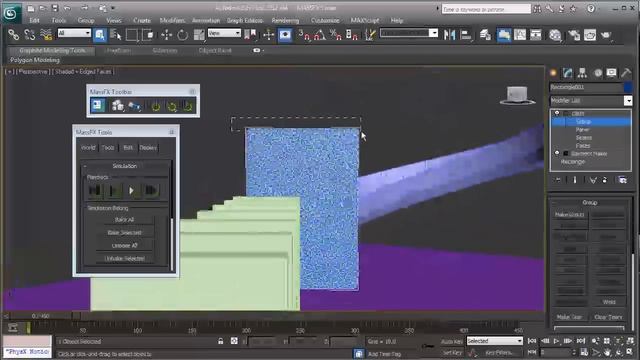Open the named selection sets dropdown

coord(409,33)
